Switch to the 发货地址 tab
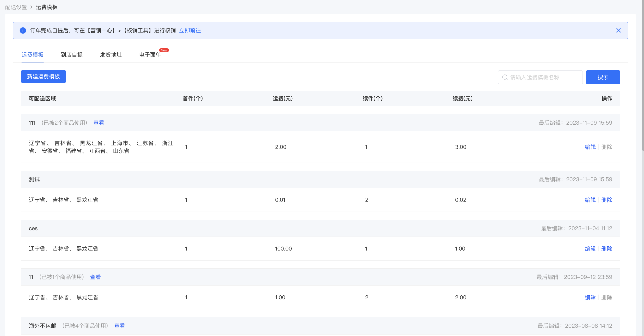 [x=111, y=55]
